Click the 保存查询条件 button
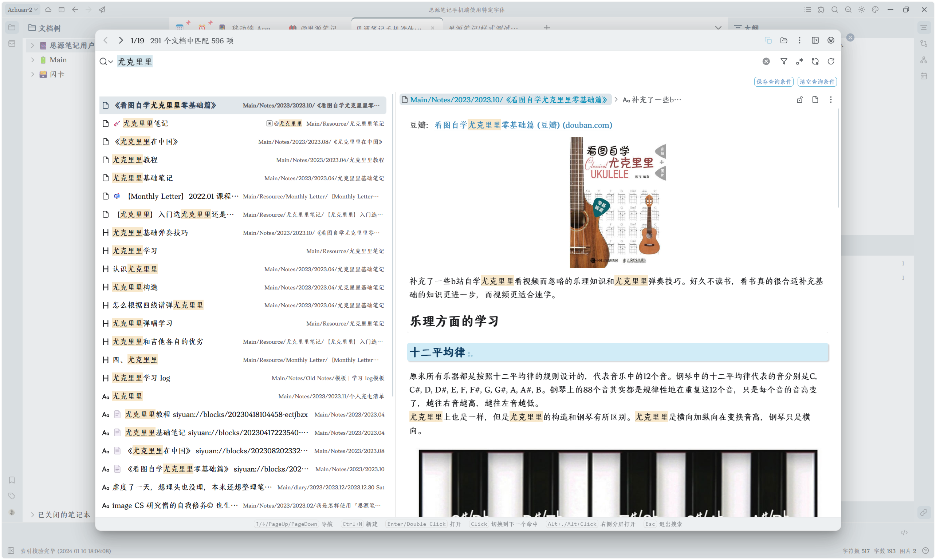Image resolution: width=936 pixels, height=560 pixels. (773, 82)
